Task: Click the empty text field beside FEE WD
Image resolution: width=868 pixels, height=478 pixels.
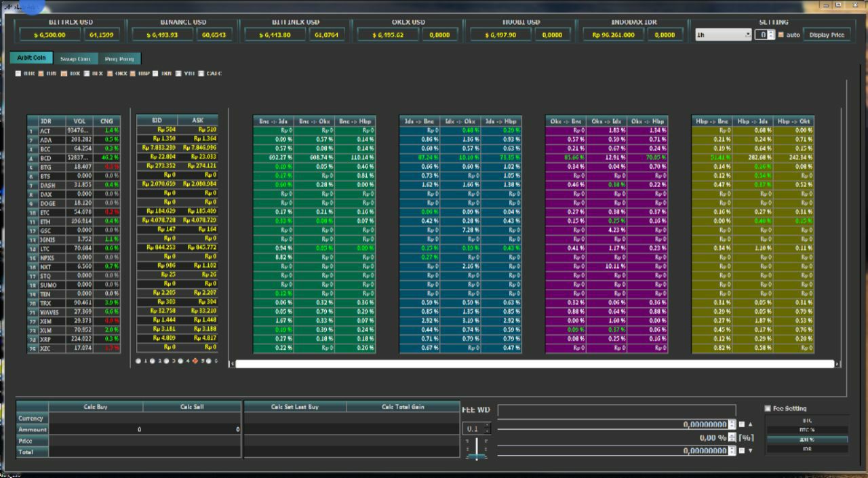Action: 616,410
